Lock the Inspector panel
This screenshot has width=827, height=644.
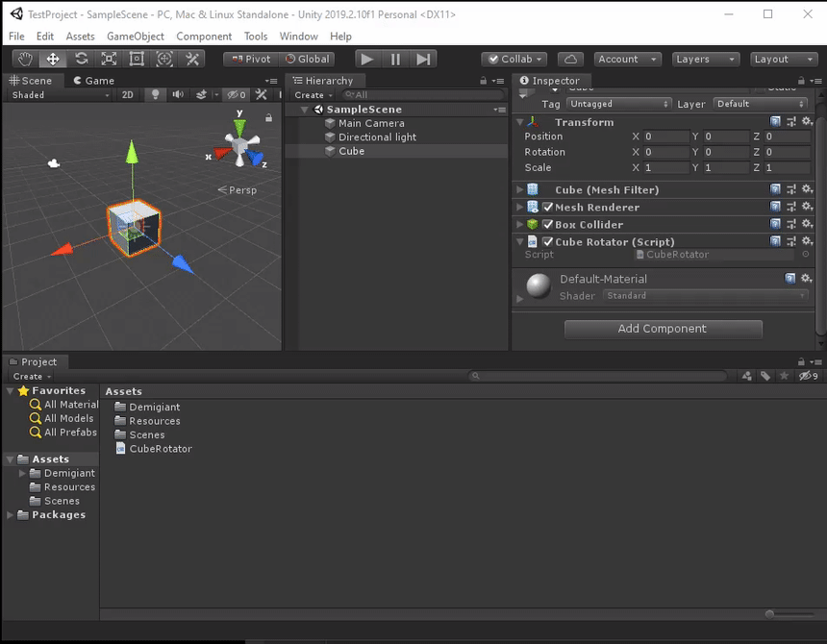pyautogui.click(x=801, y=81)
